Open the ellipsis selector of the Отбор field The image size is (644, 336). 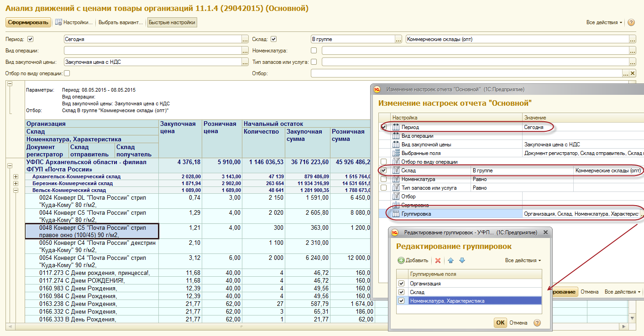coord(626,73)
